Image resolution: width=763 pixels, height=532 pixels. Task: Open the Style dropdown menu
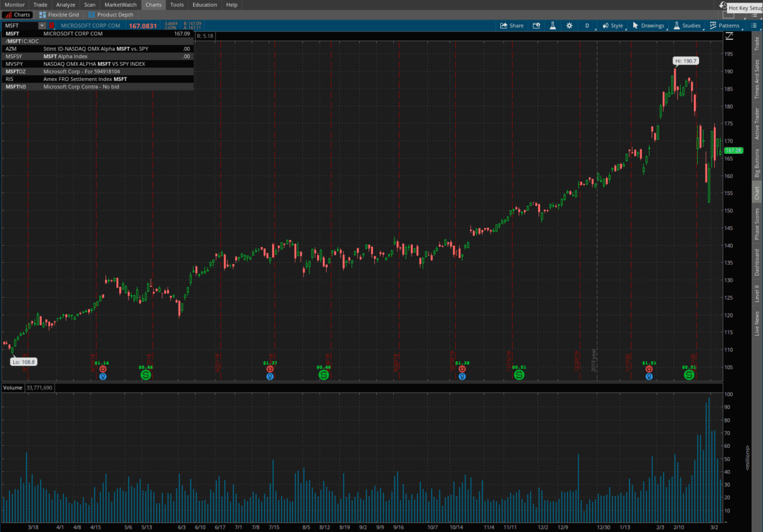[612, 25]
